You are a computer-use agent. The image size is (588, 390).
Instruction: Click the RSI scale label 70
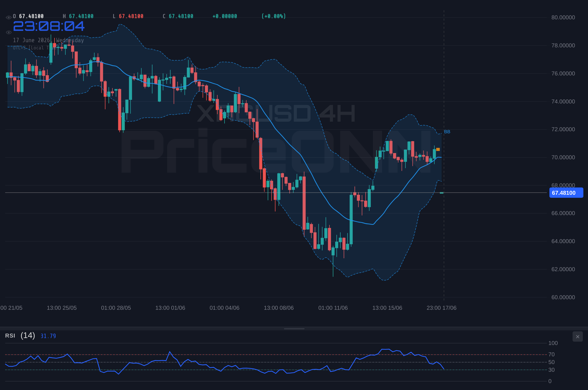point(551,354)
